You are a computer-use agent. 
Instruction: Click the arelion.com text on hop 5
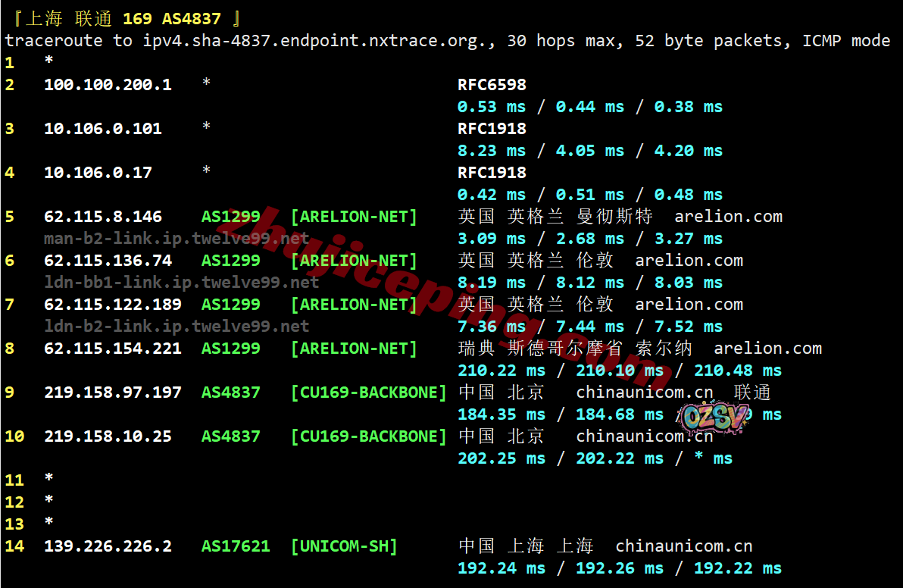728,217
